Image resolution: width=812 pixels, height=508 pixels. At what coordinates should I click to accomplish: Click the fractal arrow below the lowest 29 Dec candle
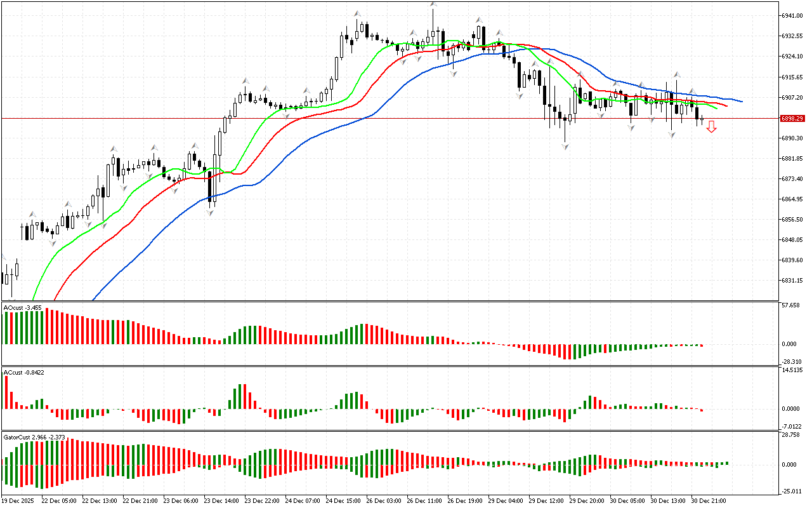565,147
